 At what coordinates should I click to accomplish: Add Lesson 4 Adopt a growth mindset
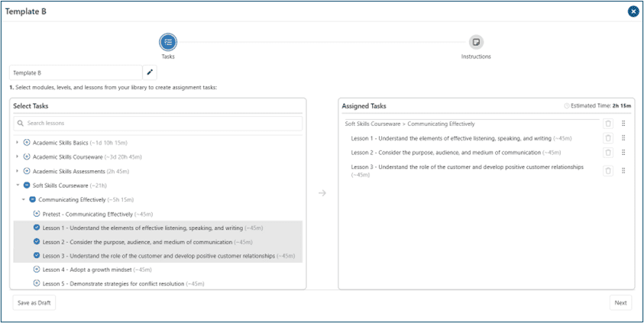pyautogui.click(x=37, y=270)
